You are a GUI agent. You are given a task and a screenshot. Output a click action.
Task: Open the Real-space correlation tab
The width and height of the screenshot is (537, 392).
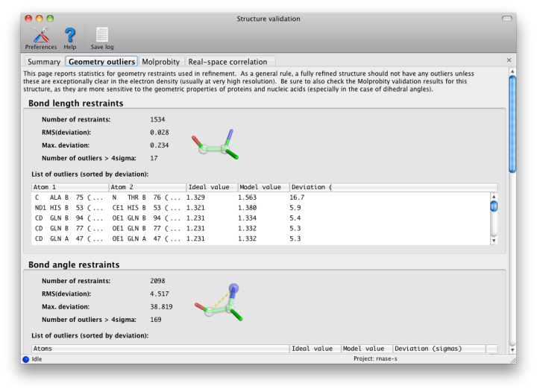[x=227, y=62]
